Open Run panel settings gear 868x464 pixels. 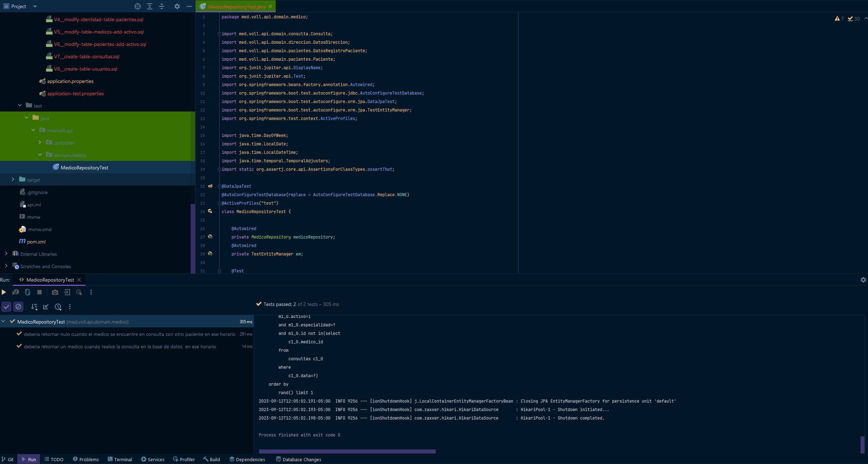click(x=863, y=280)
